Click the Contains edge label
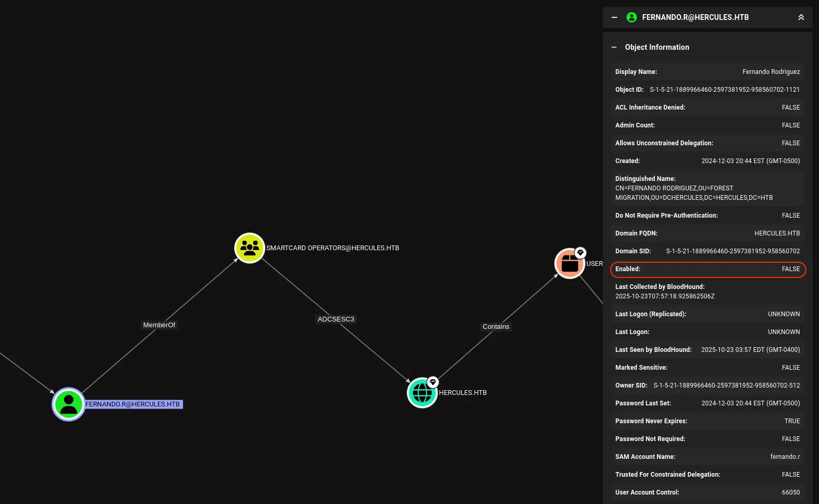 [496, 326]
